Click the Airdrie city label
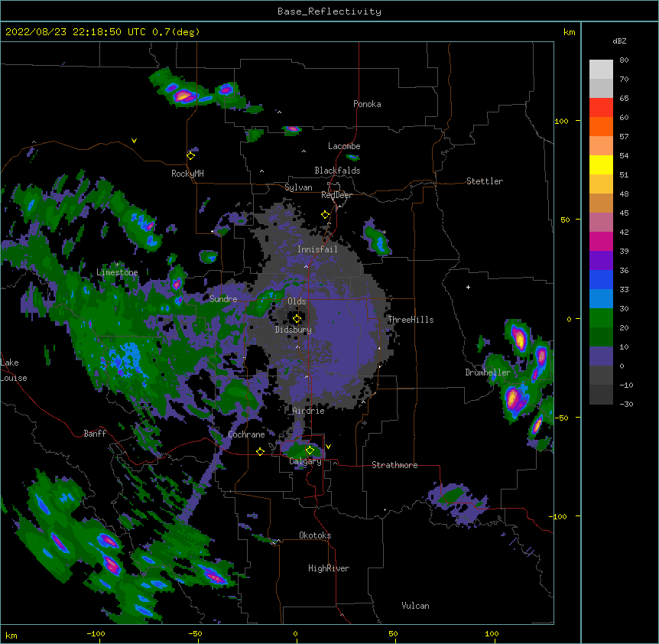Image resolution: width=659 pixels, height=644 pixels. pyautogui.click(x=309, y=411)
